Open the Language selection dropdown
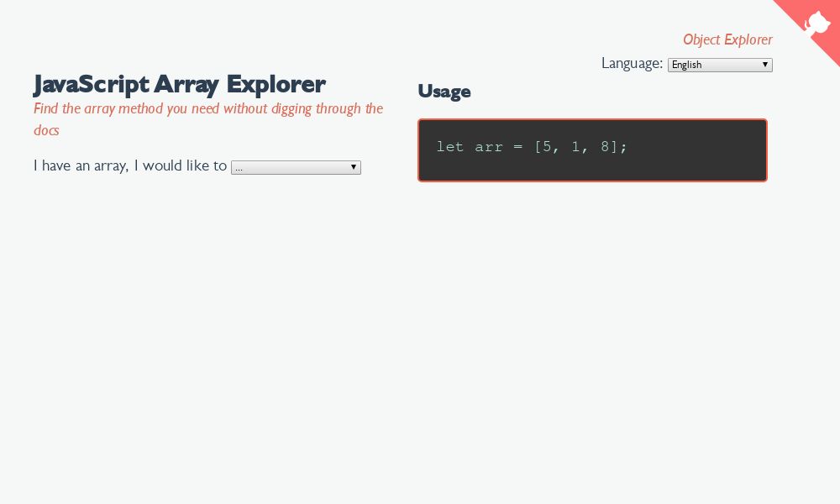Screen dimensions: 840x504 pyautogui.click(x=719, y=65)
